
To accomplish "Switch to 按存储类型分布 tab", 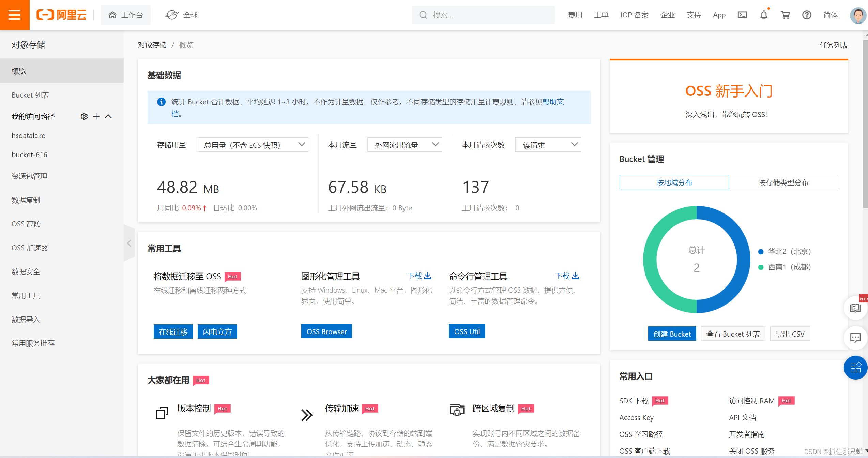I will (x=783, y=182).
